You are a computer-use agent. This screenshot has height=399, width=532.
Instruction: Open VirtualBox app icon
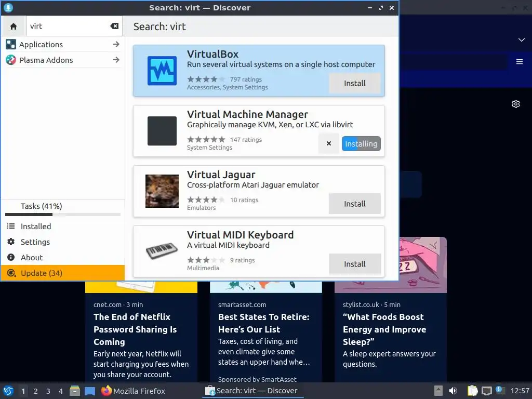[x=162, y=71]
